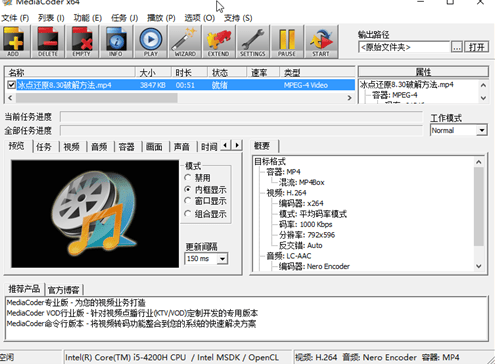495x364 pixels.
Task: Open the 功能 (E) menu
Action: click(88, 18)
